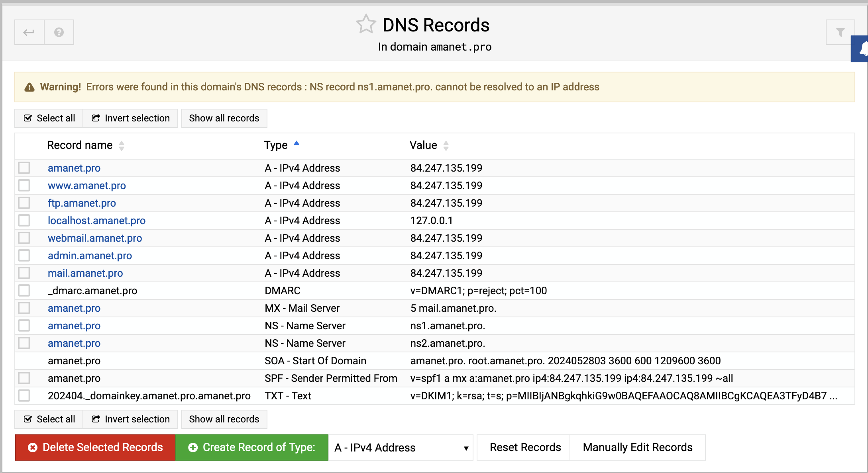Open mail.amanet.pro A record link
This screenshot has height=473, width=868.
(x=85, y=273)
